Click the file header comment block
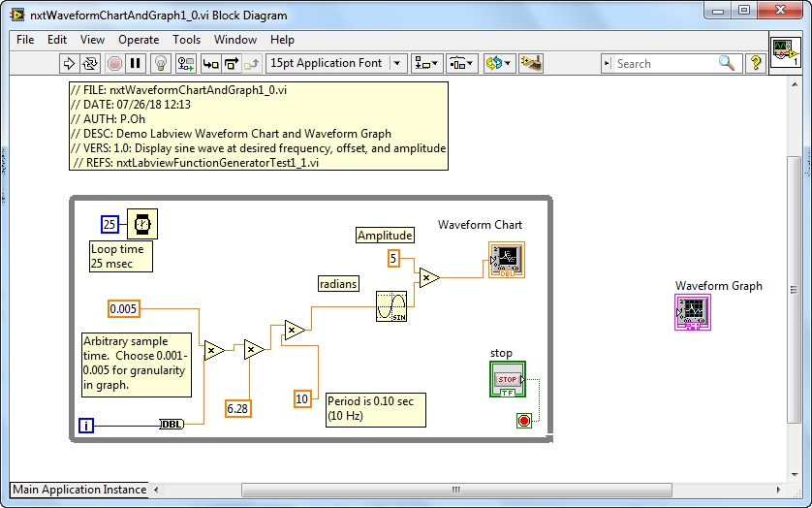Image resolution: width=812 pixels, height=508 pixels. tap(259, 126)
